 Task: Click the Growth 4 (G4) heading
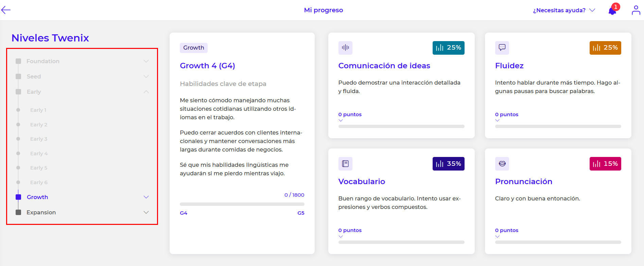tap(207, 66)
